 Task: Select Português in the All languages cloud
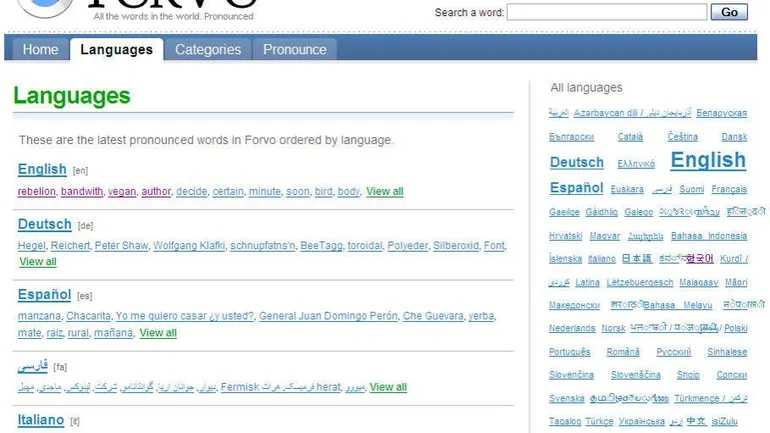coord(570,352)
